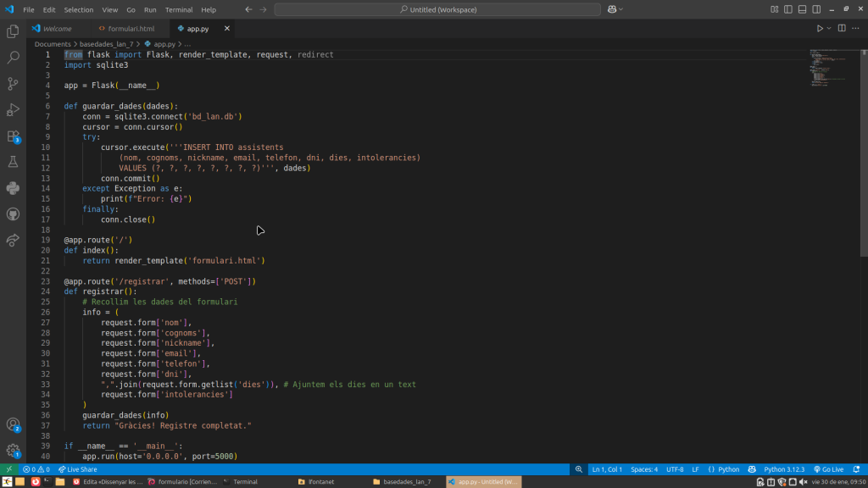868x488 pixels.
Task: Click Go Live in status bar
Action: pyautogui.click(x=828, y=469)
